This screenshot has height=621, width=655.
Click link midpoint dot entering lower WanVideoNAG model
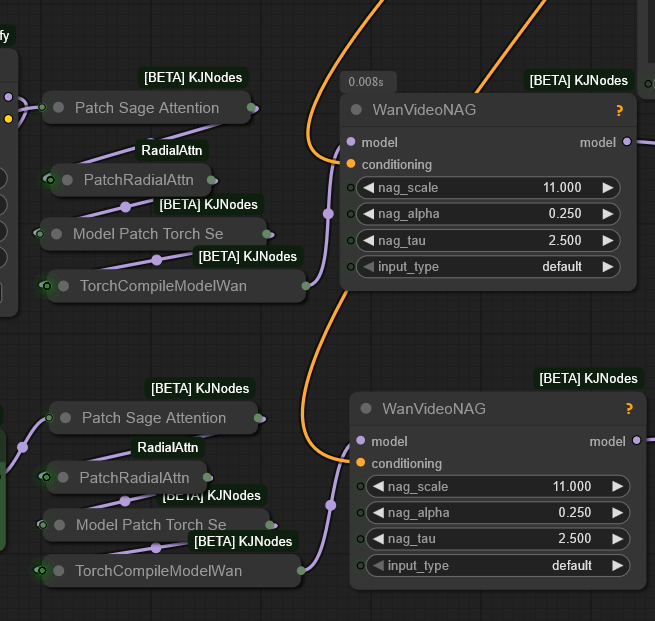tap(330, 505)
